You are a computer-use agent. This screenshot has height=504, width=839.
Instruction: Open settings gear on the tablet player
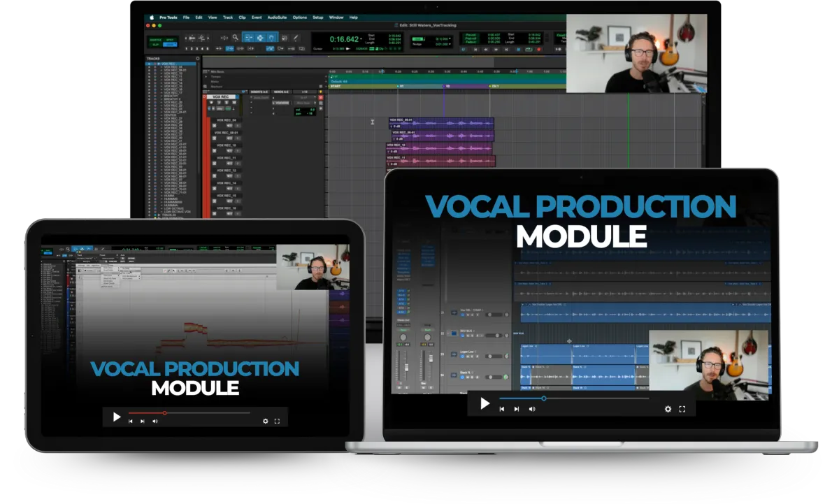265,422
